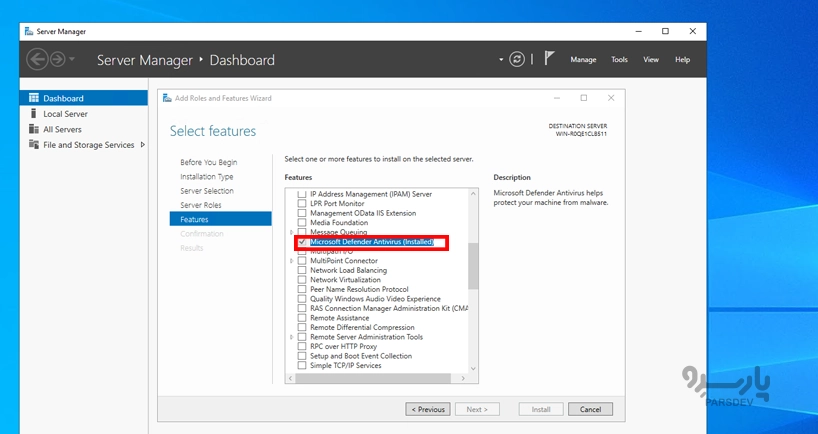Expand Remote Server Administration Tools node
This screenshot has width=818, height=434.
pyautogui.click(x=292, y=337)
